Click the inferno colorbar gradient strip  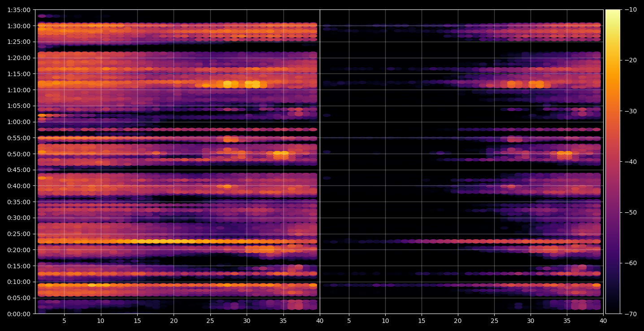613,162
